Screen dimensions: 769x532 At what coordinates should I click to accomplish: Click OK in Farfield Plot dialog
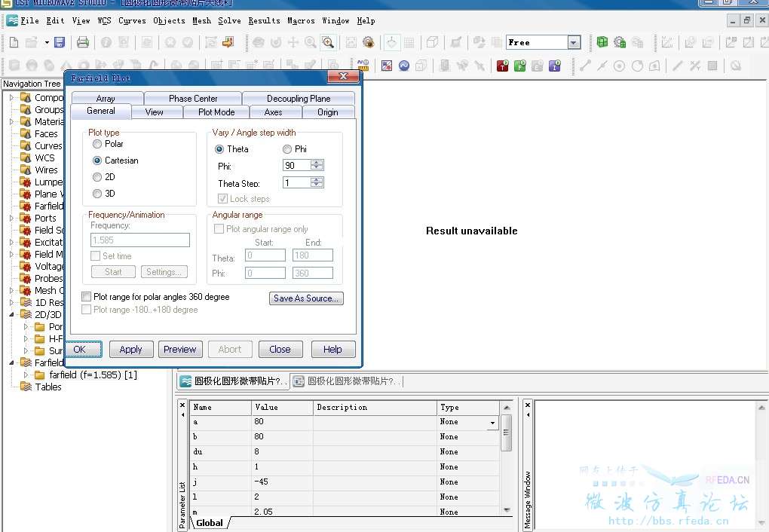point(84,349)
